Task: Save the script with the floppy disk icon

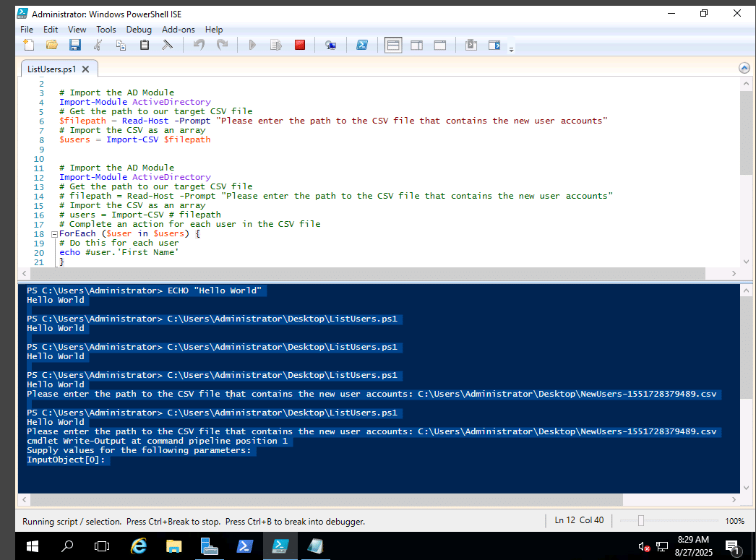Action: [x=74, y=46]
